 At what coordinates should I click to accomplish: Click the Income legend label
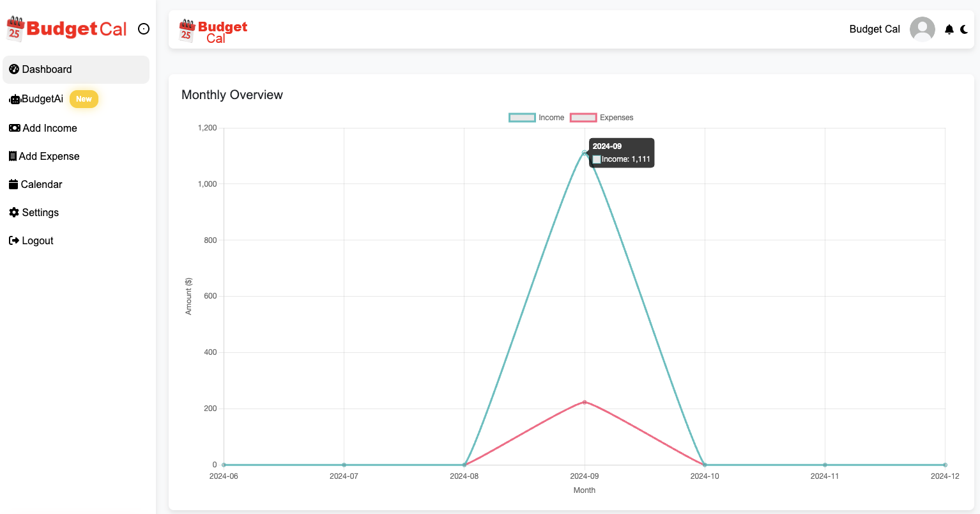[551, 118]
